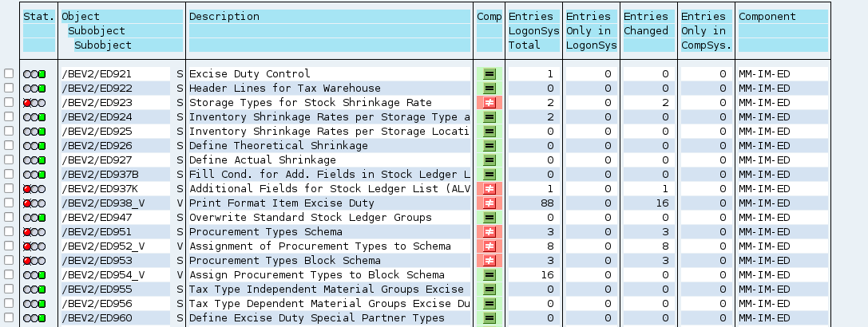Viewport: 868px width, 327px height.
Task: Click the comparison icon for /BEV2/ED921
Action: tap(489, 73)
